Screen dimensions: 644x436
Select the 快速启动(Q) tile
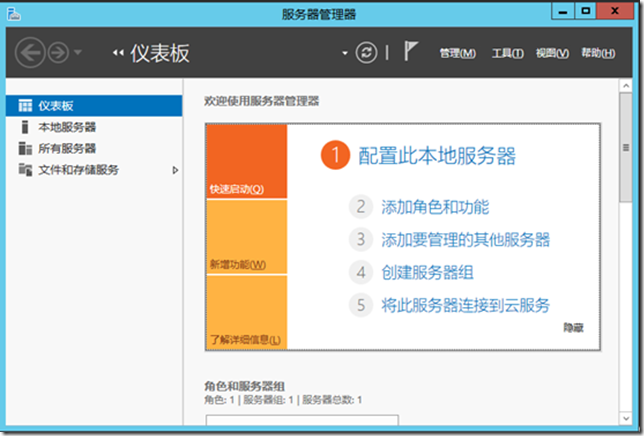tap(246, 161)
